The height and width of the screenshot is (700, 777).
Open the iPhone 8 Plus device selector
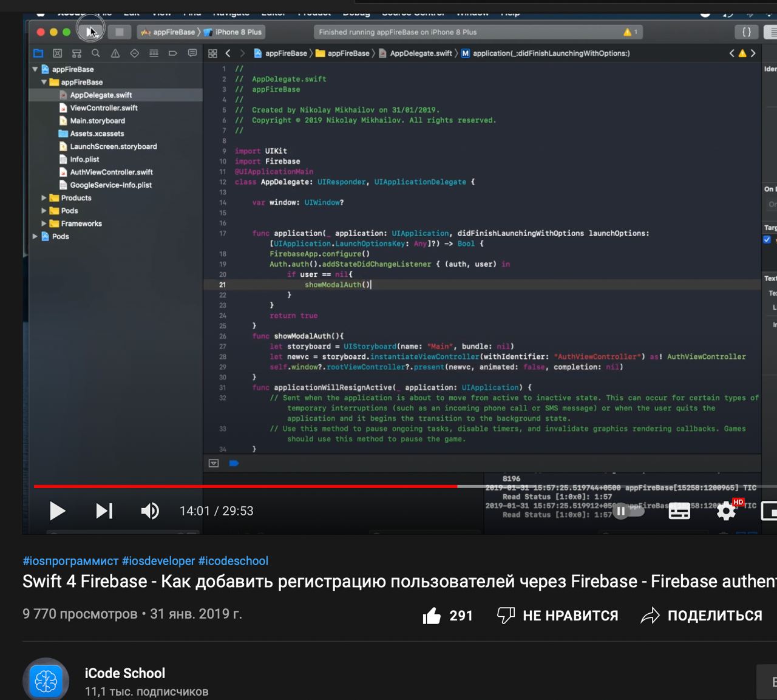tap(234, 32)
